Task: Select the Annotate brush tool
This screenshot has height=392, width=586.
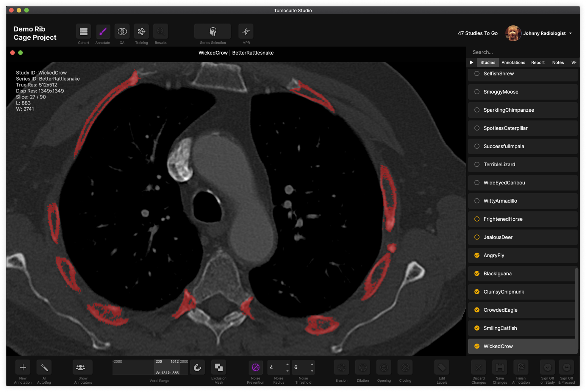Action: tap(103, 31)
